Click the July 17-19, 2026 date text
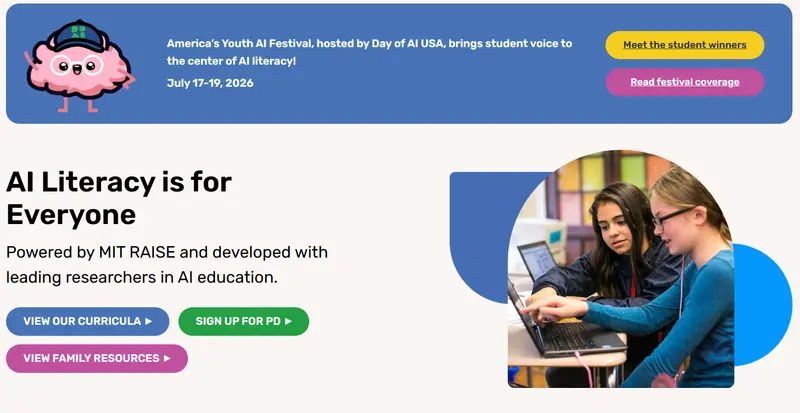Image resolution: width=800 pixels, height=413 pixels. click(x=210, y=83)
